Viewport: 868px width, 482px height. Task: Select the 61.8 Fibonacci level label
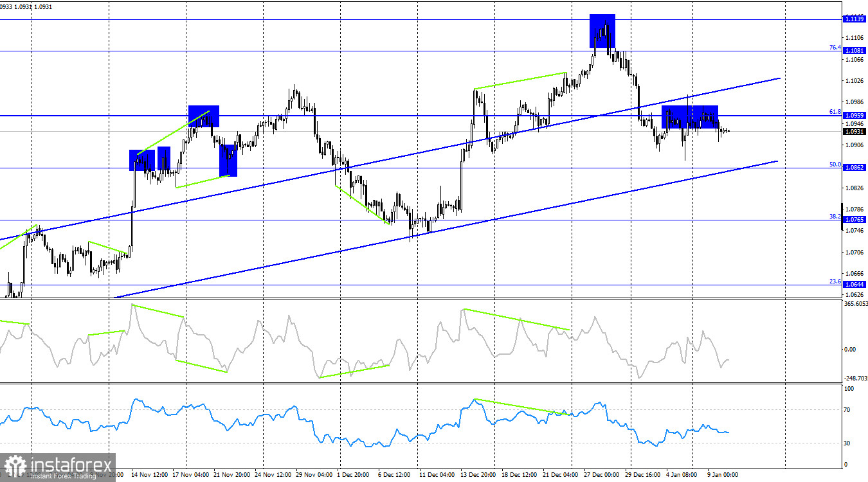[835, 112]
